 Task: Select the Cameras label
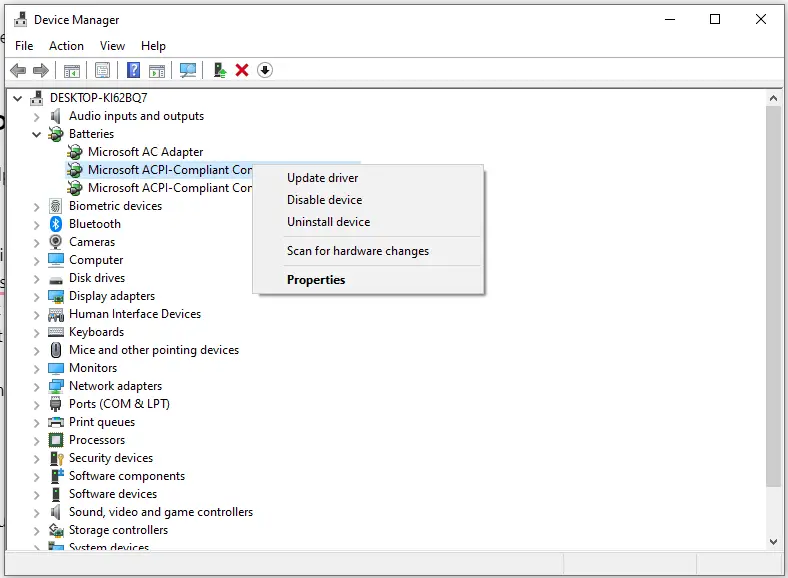coord(92,242)
